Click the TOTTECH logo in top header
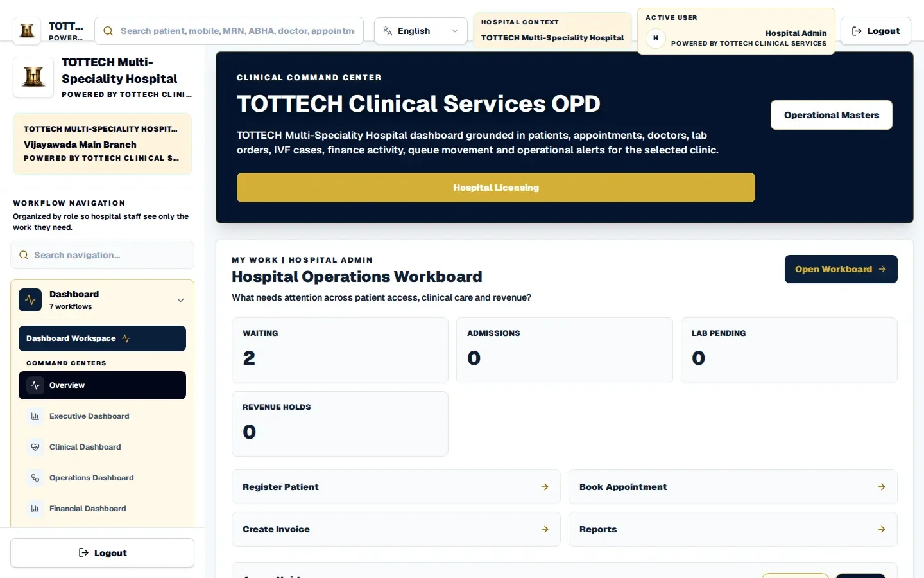Viewport: 924px width, 578px height. (x=27, y=31)
